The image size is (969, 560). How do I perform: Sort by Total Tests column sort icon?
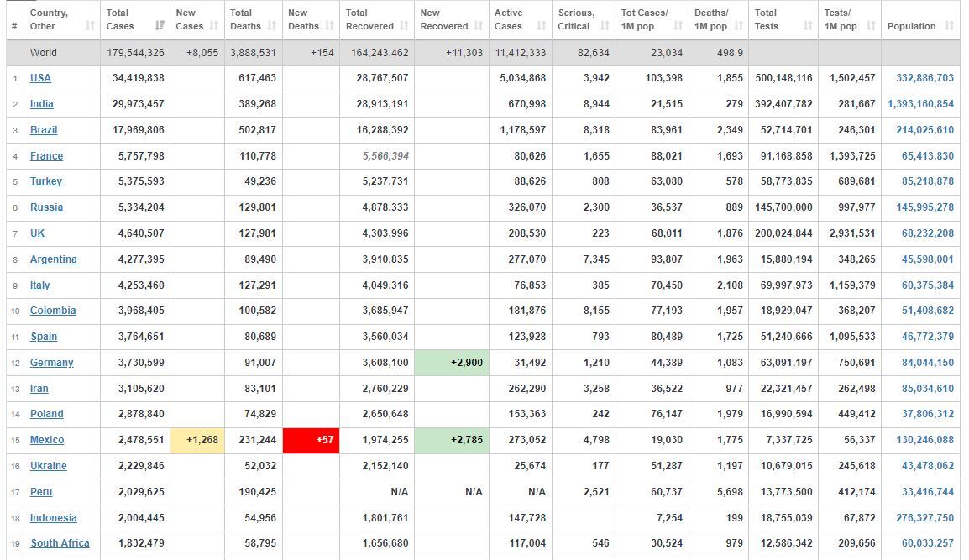(x=809, y=26)
